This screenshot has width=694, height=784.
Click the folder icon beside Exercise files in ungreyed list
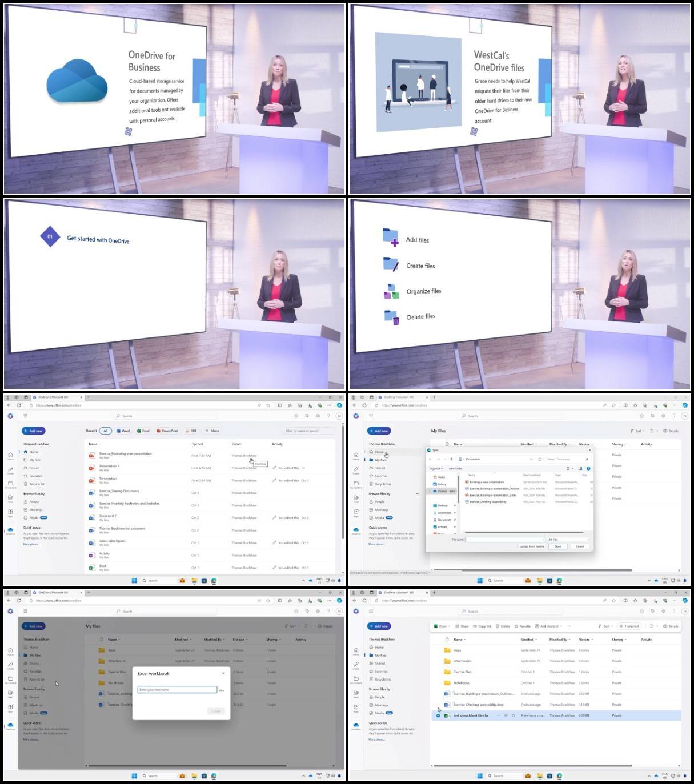pyautogui.click(x=447, y=672)
